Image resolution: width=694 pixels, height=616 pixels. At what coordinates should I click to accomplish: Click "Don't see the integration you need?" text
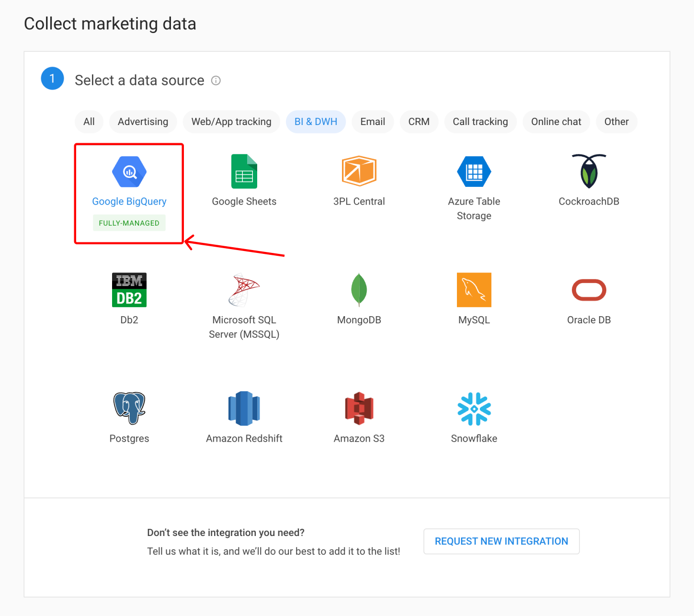[226, 533]
